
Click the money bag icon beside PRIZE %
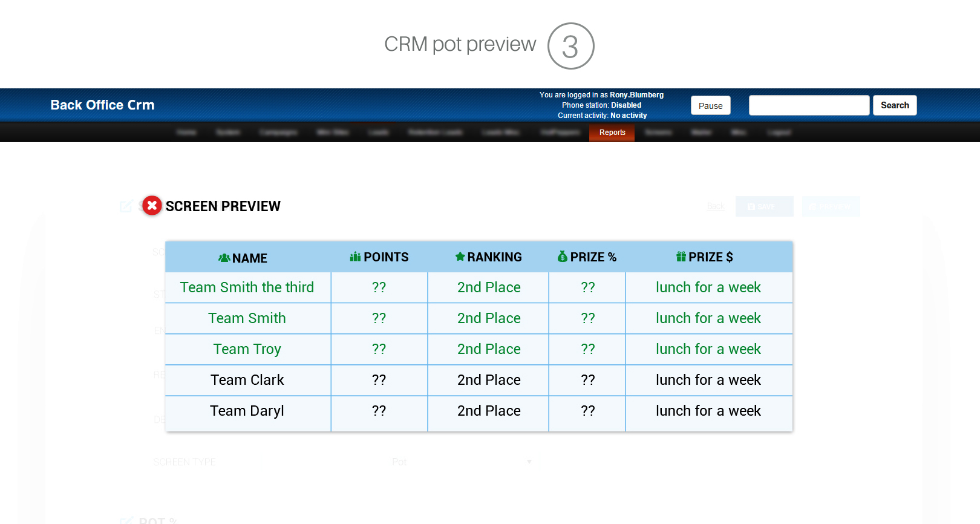563,257
